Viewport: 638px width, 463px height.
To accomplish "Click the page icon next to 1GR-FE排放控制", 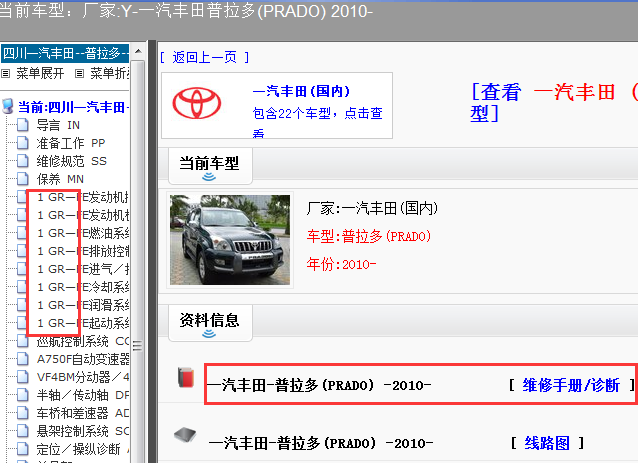I will click(22, 251).
